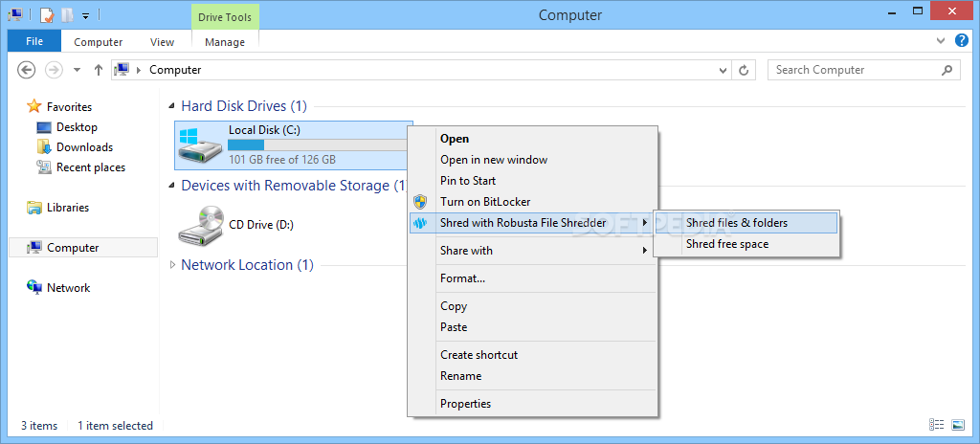Click the Forward arrow navigation button
This screenshot has width=980, height=444.
coord(55,70)
